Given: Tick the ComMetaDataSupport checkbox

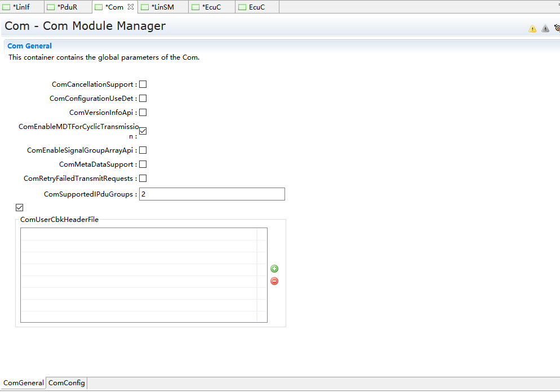Looking at the screenshot, I should point(143,164).
